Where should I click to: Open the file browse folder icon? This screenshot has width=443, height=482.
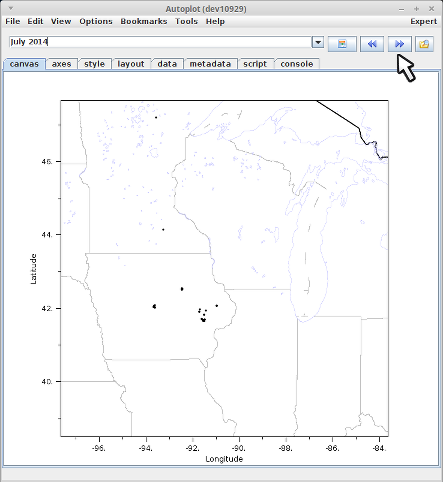point(424,44)
